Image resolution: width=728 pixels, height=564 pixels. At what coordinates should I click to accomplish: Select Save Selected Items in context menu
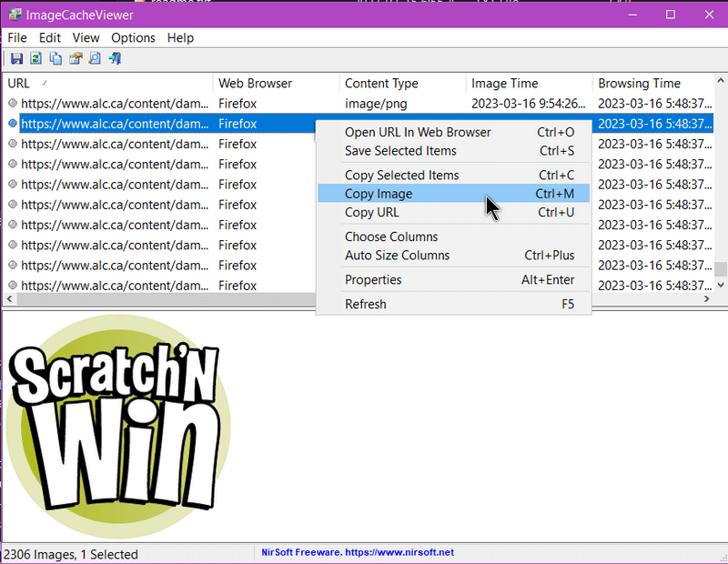[453, 151]
